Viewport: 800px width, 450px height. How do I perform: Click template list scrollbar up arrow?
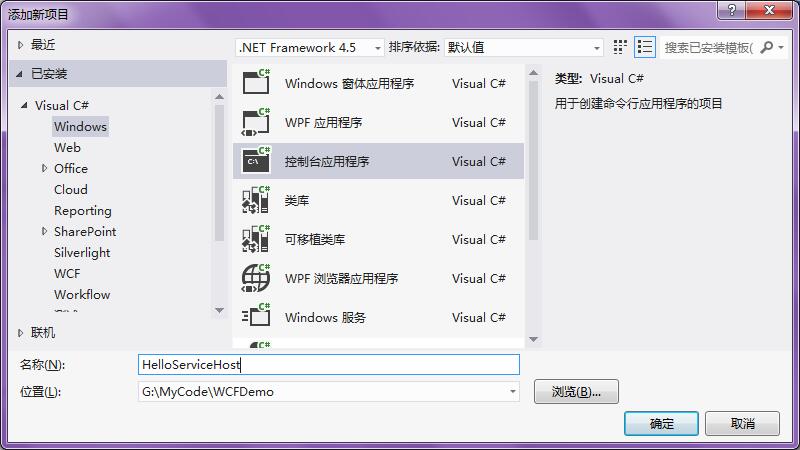(534, 73)
